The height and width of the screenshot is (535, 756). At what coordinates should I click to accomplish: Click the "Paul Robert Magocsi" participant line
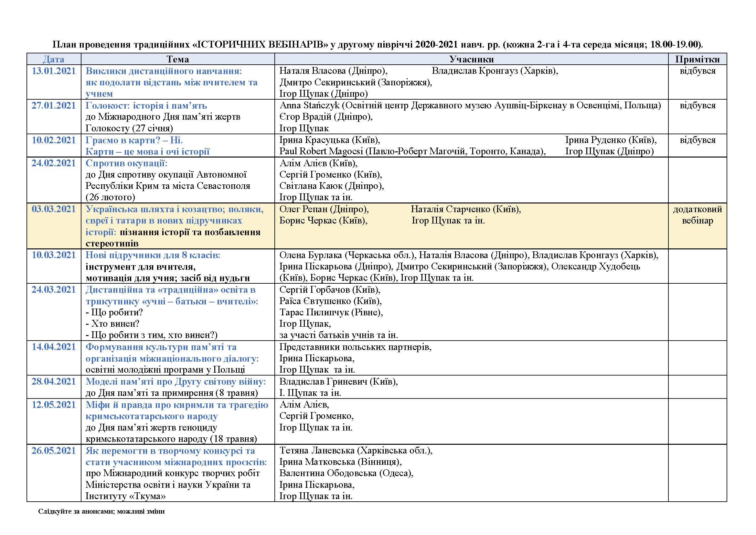[x=412, y=151]
